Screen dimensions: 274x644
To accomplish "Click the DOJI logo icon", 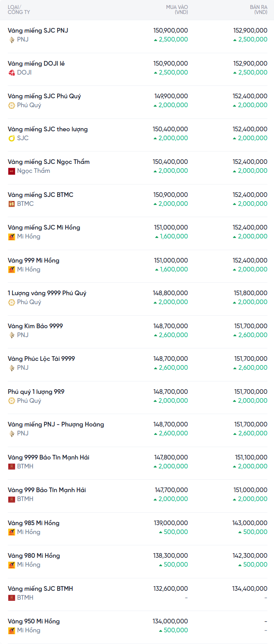I will (x=12, y=73).
